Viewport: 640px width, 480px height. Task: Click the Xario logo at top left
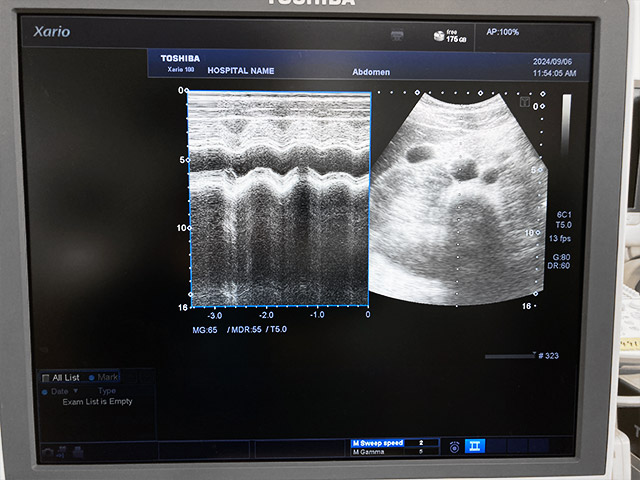pyautogui.click(x=52, y=32)
